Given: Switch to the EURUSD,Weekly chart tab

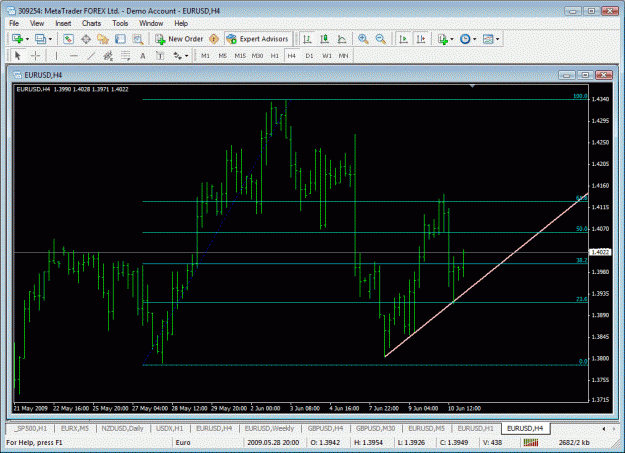Looking at the screenshot, I should [269, 428].
